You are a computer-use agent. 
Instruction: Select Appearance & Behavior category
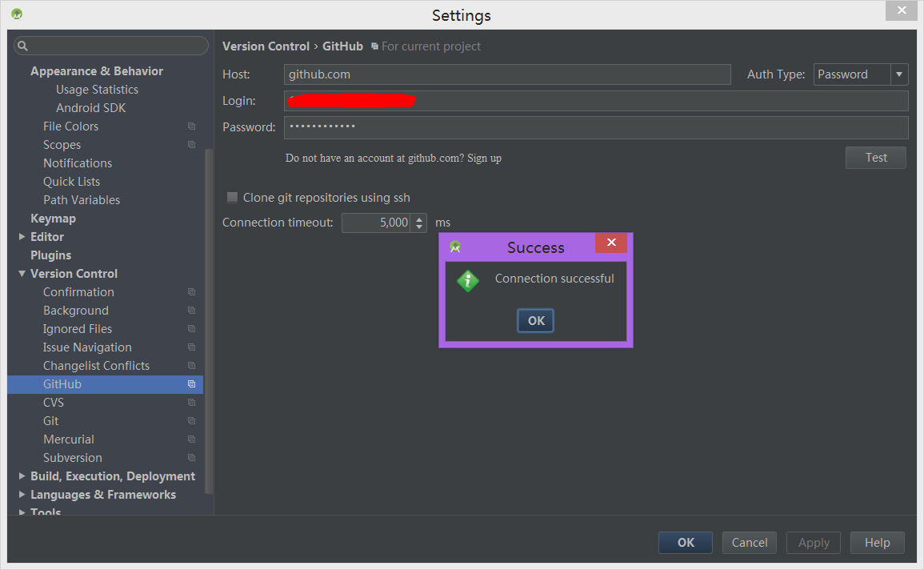pyautogui.click(x=97, y=70)
